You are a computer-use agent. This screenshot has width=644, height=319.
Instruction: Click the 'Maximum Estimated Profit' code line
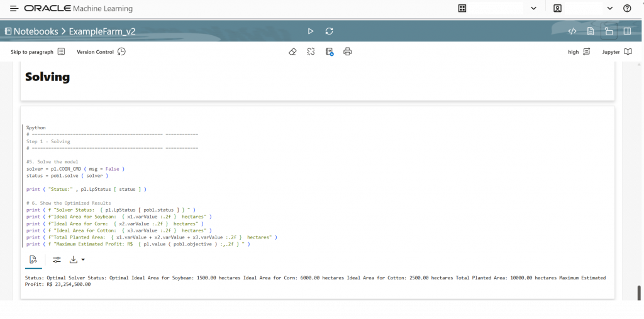point(138,244)
